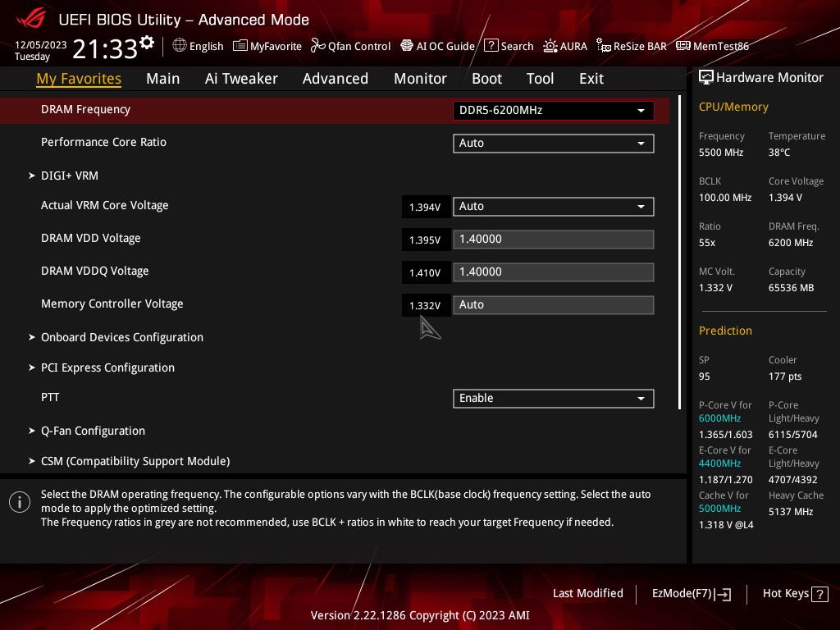Launch AI OC Guide icon
Screen dimensions: 840x630
407,46
